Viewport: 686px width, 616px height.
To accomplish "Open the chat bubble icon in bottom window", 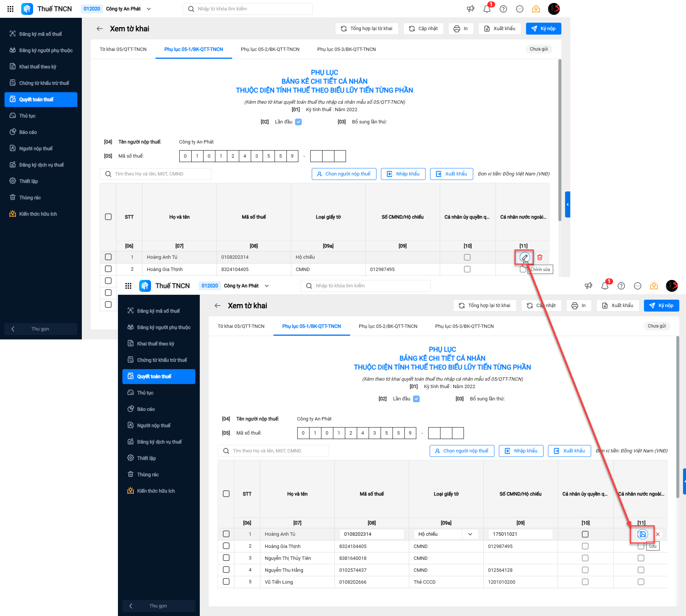I will click(638, 286).
